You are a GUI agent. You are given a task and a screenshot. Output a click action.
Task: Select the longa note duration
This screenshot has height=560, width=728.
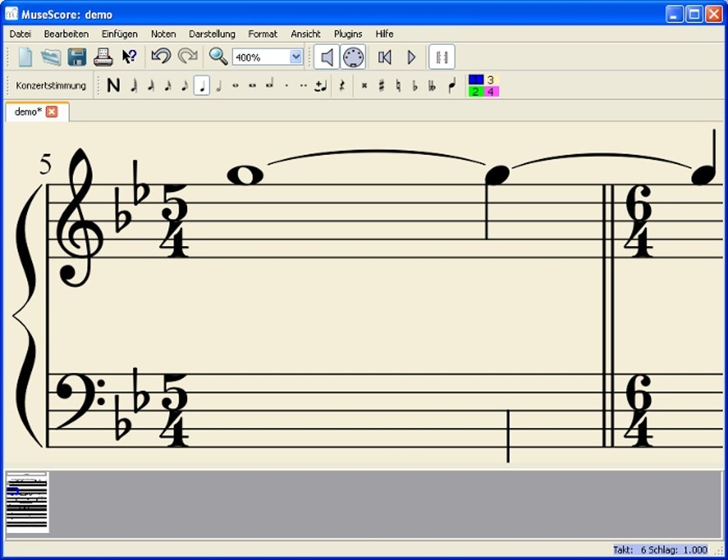coord(269,84)
